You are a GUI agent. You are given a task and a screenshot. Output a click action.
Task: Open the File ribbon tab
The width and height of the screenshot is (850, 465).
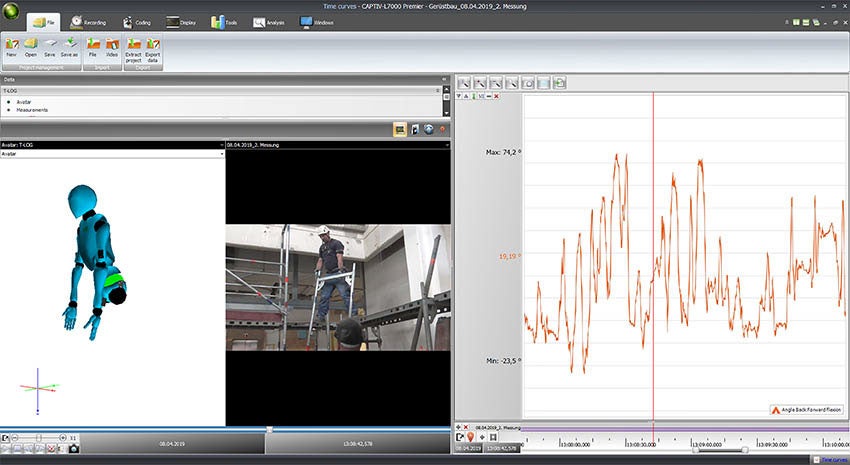43,22
